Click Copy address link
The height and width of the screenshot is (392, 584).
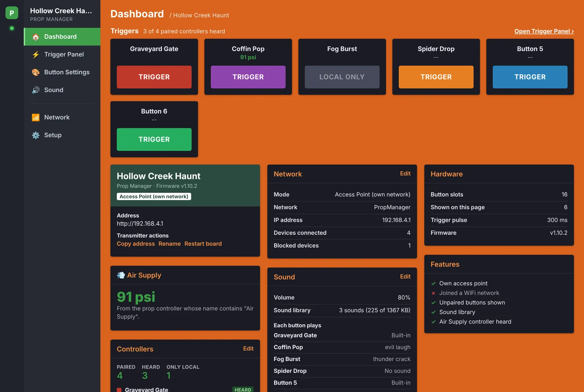[136, 244]
